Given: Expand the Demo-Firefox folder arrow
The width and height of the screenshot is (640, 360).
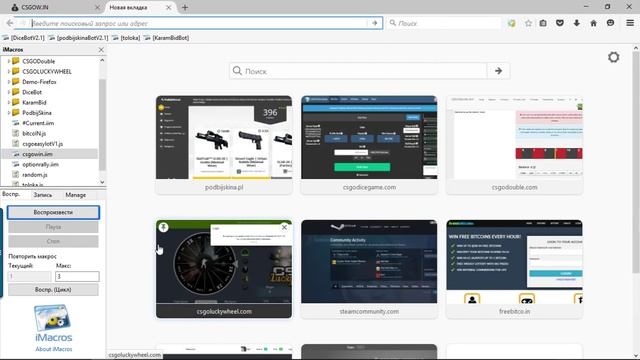Looking at the screenshot, I should [x=9, y=82].
